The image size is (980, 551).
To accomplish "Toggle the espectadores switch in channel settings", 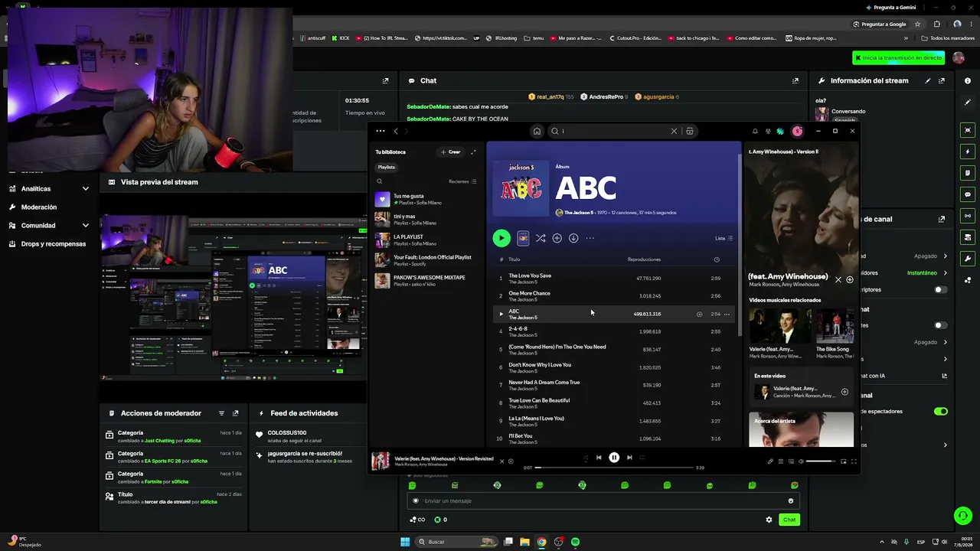I will tap(941, 411).
